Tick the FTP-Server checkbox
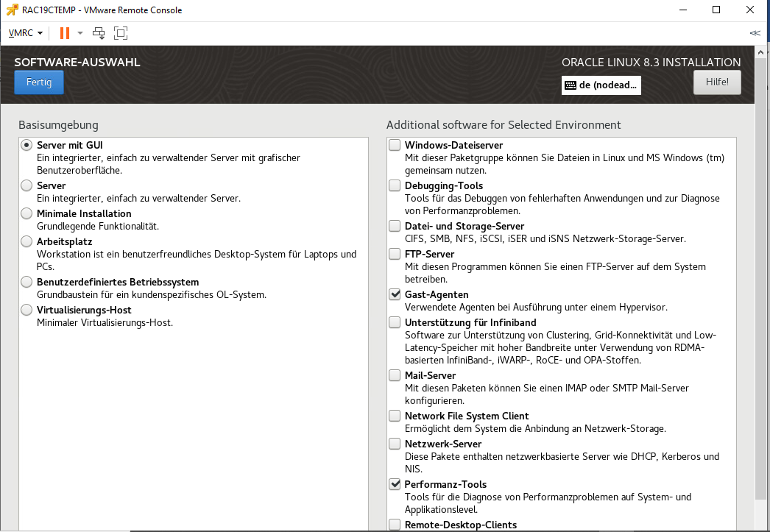The image size is (770, 532). pyautogui.click(x=395, y=254)
